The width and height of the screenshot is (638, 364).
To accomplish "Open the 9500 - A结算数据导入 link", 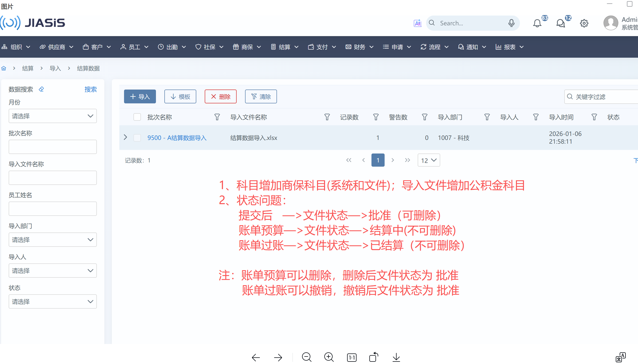I will click(x=177, y=138).
